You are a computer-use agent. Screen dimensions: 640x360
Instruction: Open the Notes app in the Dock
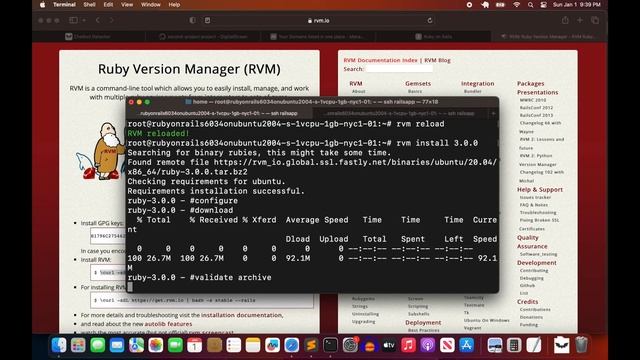point(253,345)
